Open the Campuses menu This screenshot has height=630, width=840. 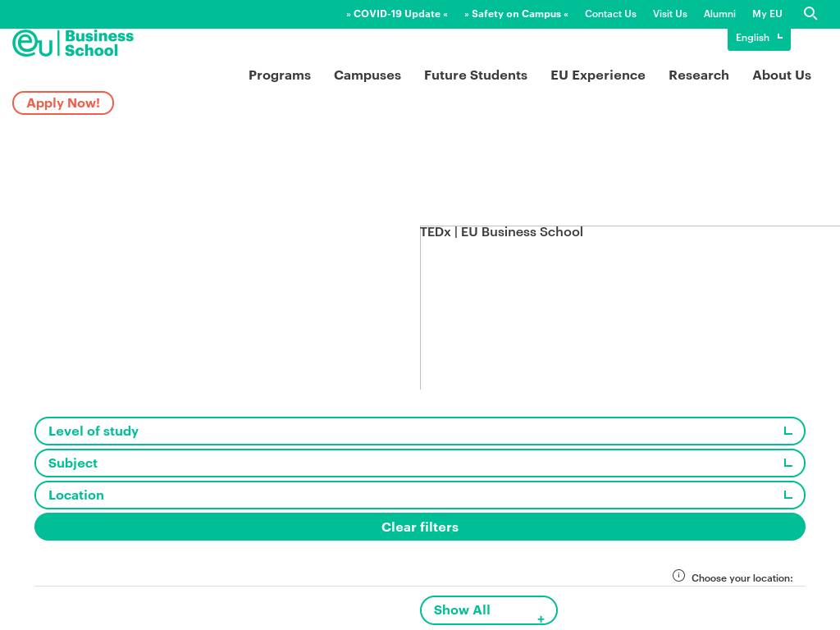click(367, 75)
